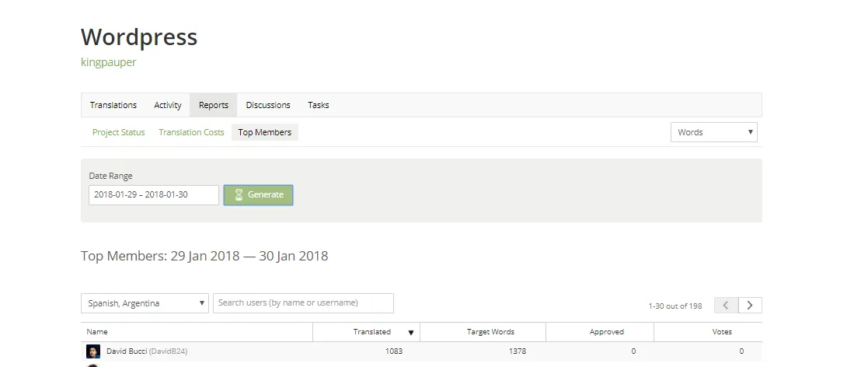Sort by the Votes column
Viewport: 868px width, 367px height.
[x=708, y=332]
